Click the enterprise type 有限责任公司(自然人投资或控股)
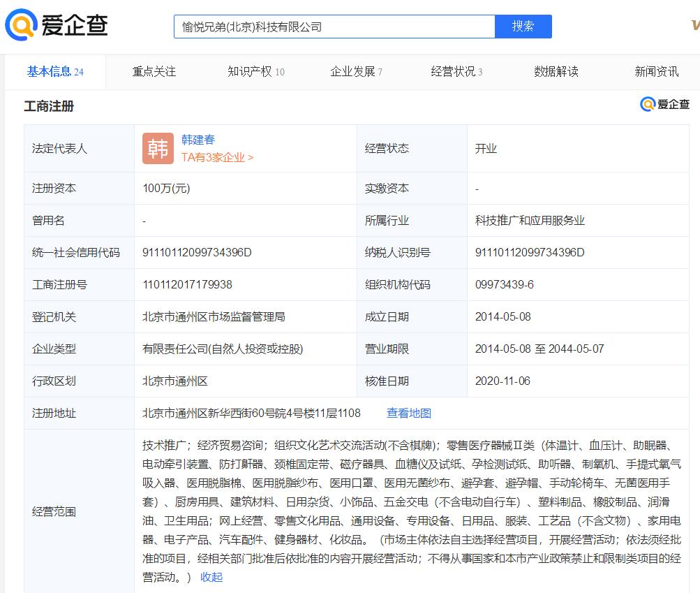 click(x=223, y=349)
